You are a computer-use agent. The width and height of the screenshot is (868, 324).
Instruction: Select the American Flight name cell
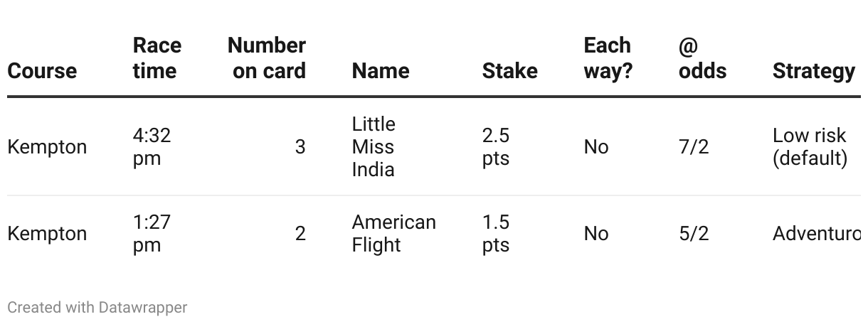coord(393,233)
